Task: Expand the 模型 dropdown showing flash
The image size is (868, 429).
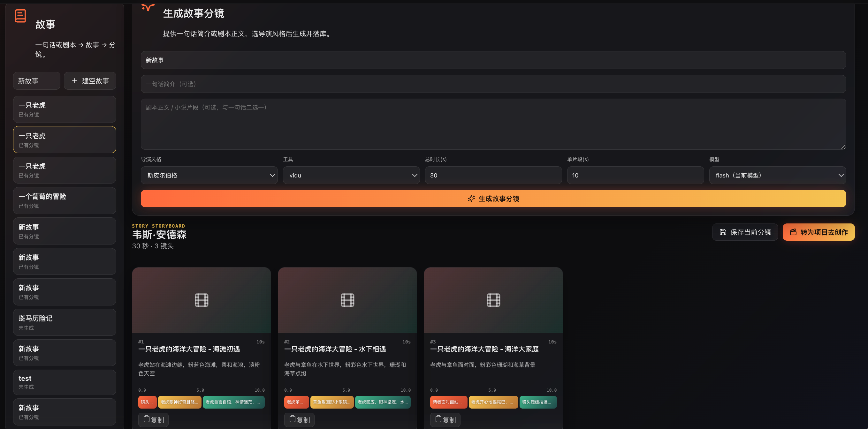Action: (x=777, y=175)
